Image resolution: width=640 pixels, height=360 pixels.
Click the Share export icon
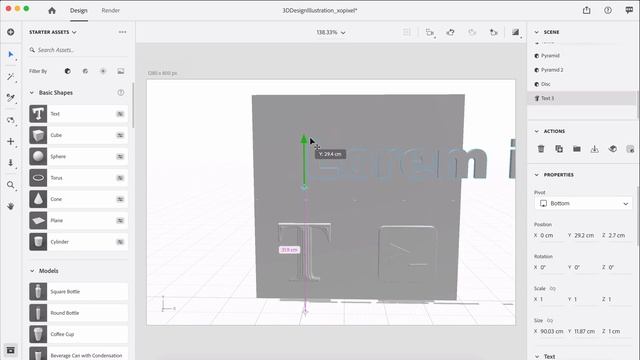point(587,10)
